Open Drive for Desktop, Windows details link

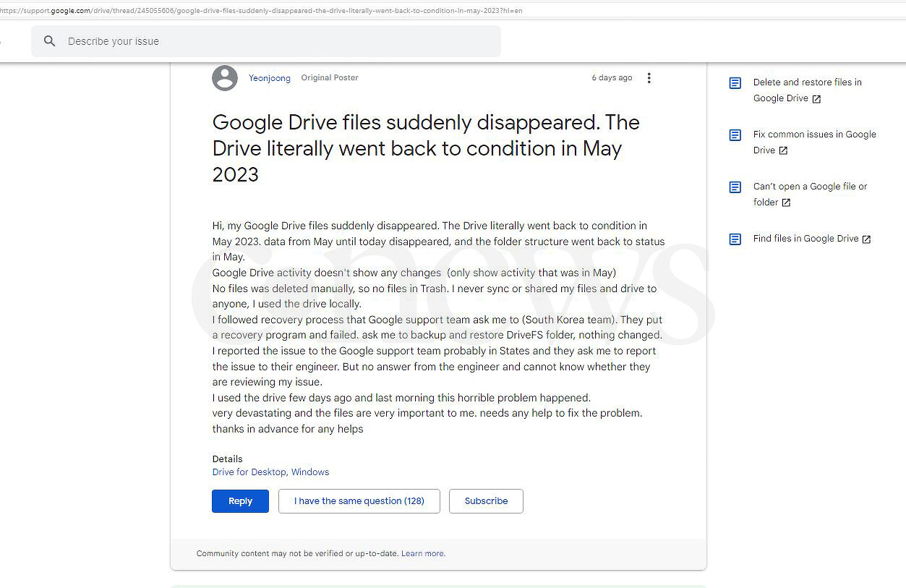(x=270, y=472)
